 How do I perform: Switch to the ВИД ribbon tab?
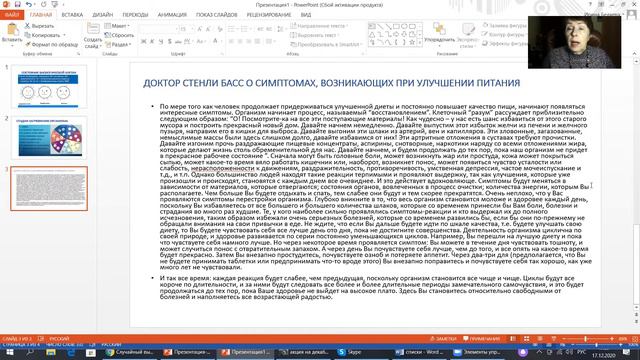pyautogui.click(x=306, y=15)
